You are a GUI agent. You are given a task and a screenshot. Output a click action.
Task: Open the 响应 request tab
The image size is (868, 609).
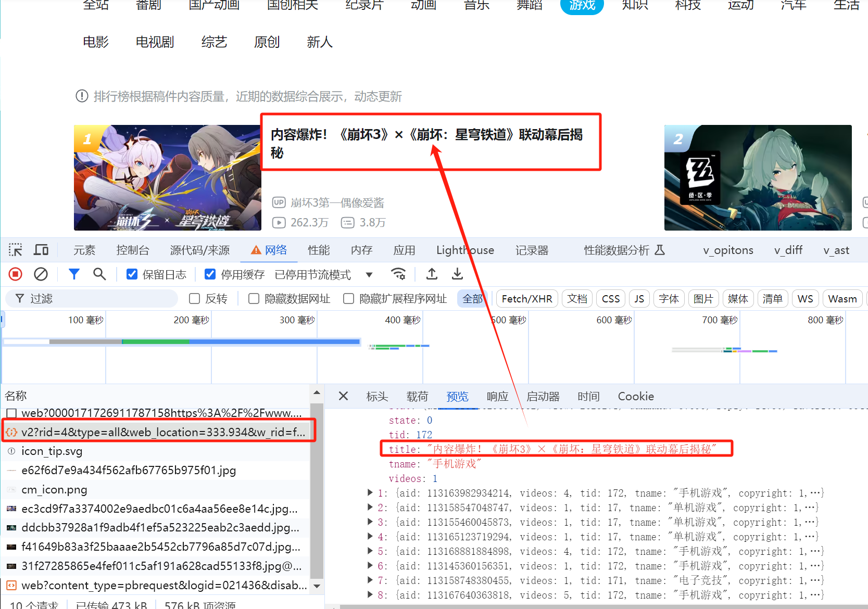pos(498,397)
